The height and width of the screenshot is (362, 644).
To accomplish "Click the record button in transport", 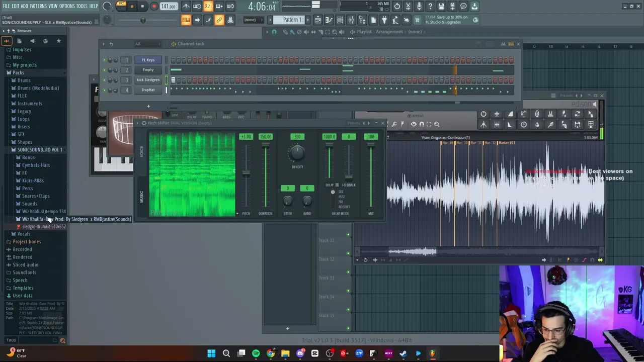I will pyautogui.click(x=154, y=7).
